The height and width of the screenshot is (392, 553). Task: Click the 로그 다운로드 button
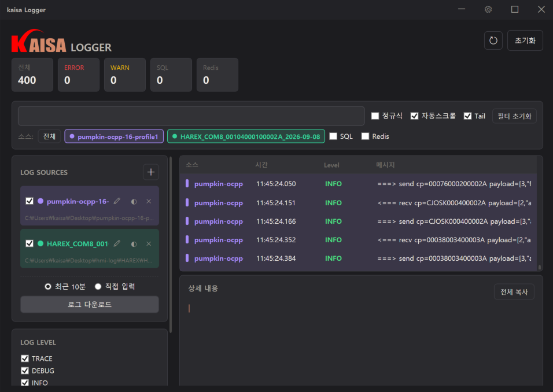(90, 304)
